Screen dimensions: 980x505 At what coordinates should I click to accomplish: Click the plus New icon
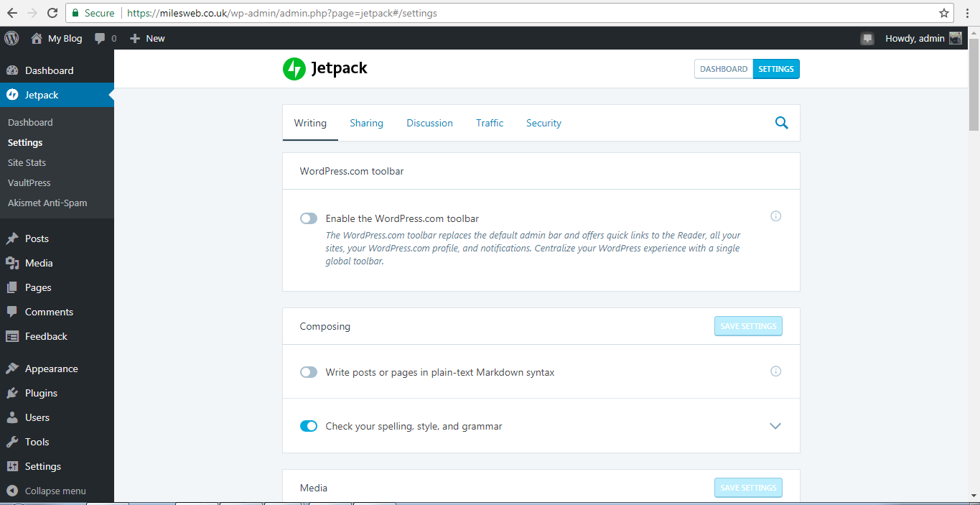[134, 38]
